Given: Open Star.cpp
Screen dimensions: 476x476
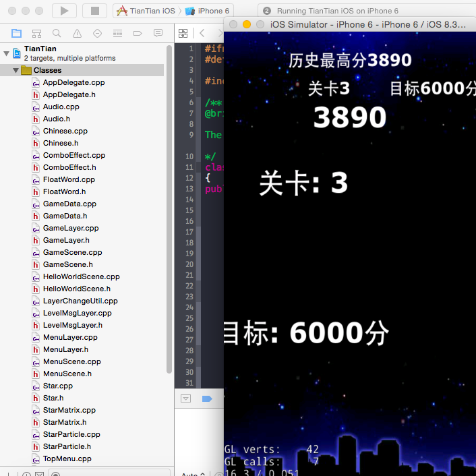Looking at the screenshot, I should [x=58, y=386].
